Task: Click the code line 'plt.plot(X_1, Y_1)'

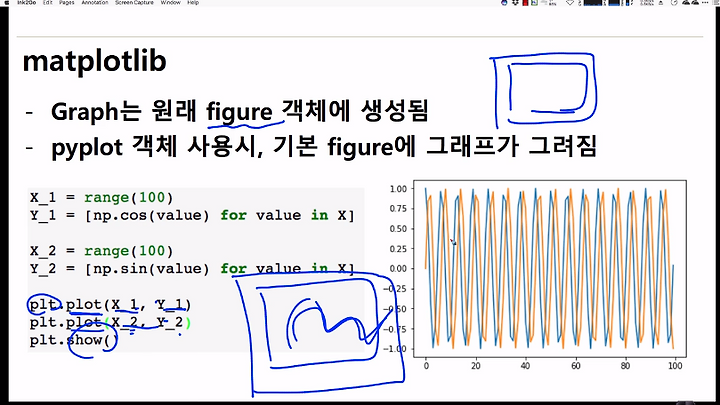Action: [x=110, y=304]
